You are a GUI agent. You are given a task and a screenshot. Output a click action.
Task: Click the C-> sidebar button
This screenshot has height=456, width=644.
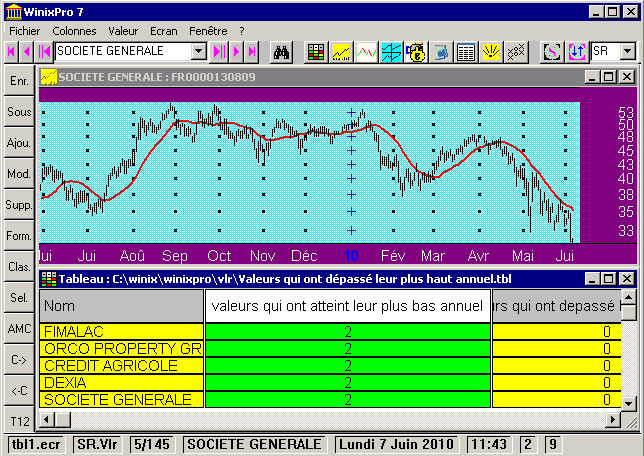(x=19, y=360)
